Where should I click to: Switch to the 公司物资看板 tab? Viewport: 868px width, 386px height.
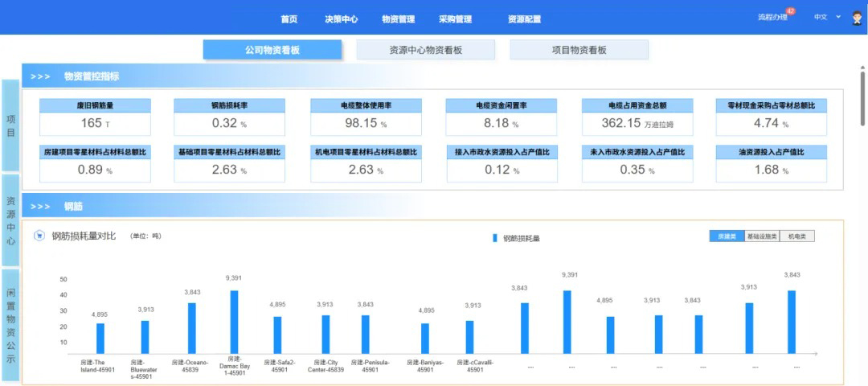[272, 50]
